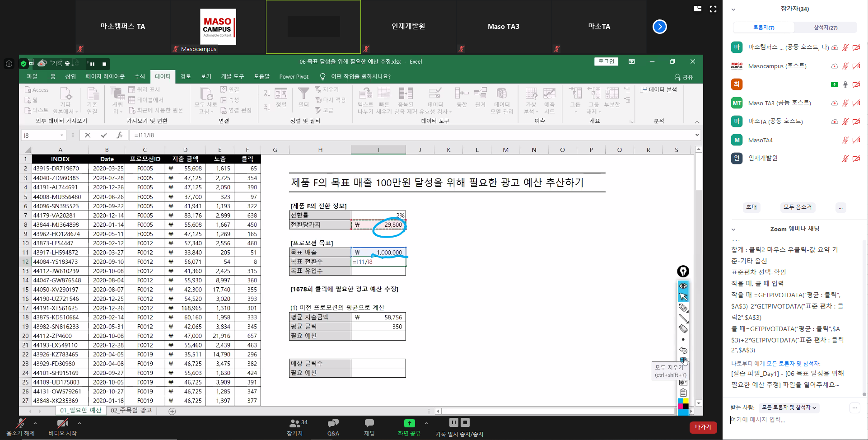
Task: Open the Excel 수식 ribbon tab
Action: coord(140,76)
